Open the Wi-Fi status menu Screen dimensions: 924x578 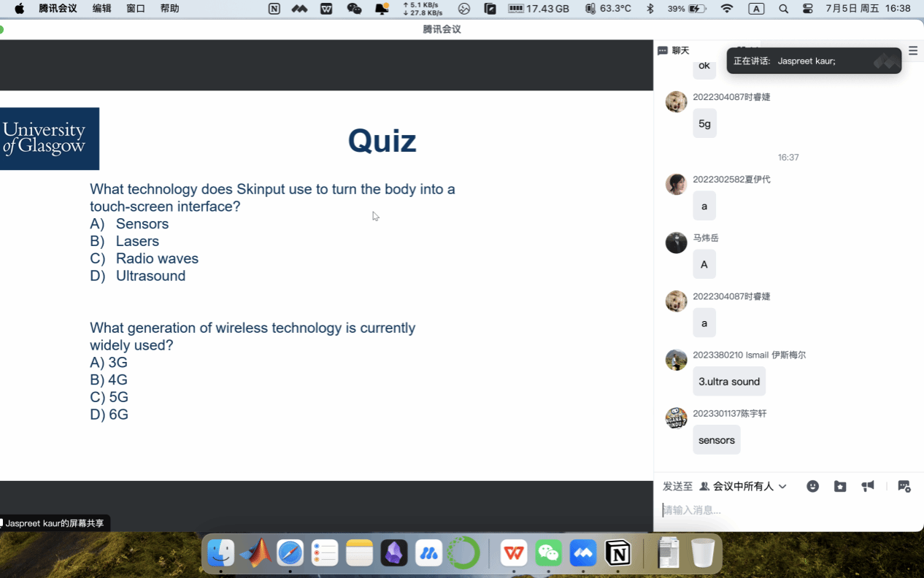point(726,9)
